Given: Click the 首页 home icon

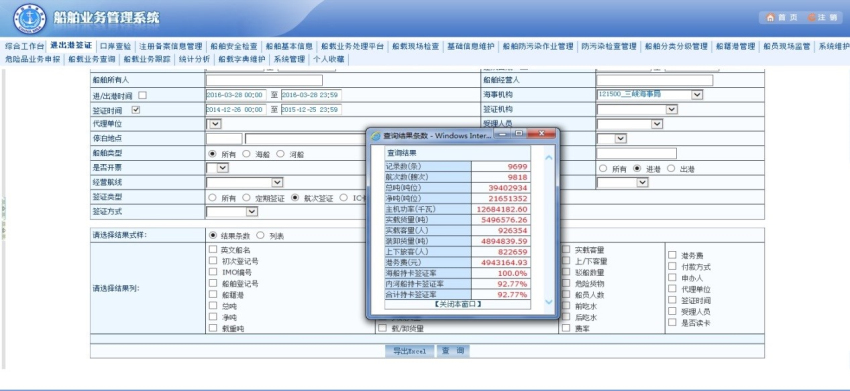Looking at the screenshot, I should click(770, 17).
